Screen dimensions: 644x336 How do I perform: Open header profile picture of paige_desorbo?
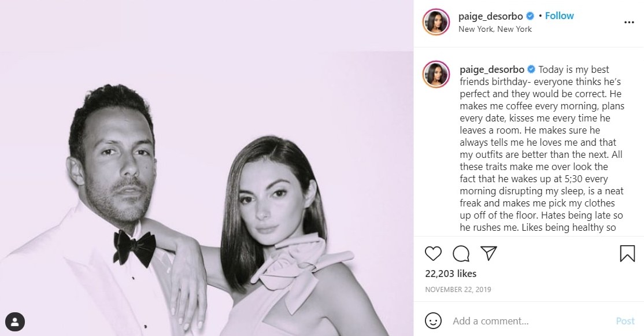pyautogui.click(x=436, y=22)
